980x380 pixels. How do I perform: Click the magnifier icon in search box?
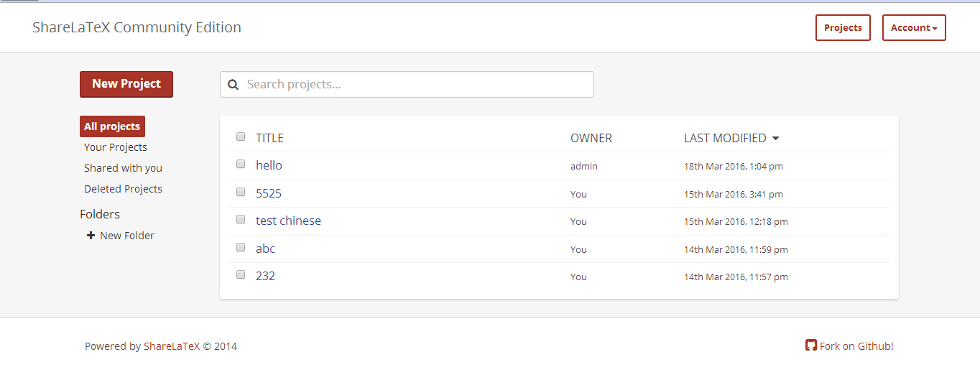(233, 85)
